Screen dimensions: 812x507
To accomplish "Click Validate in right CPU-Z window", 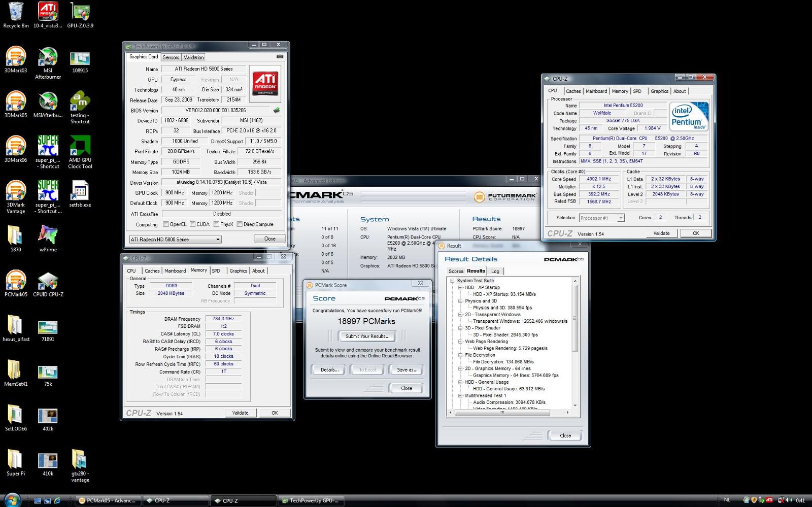I will (x=661, y=233).
